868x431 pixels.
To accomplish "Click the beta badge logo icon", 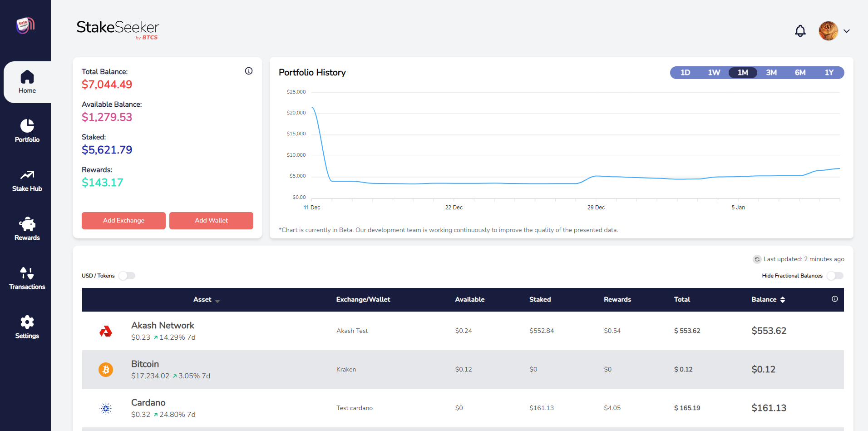I will click(25, 25).
